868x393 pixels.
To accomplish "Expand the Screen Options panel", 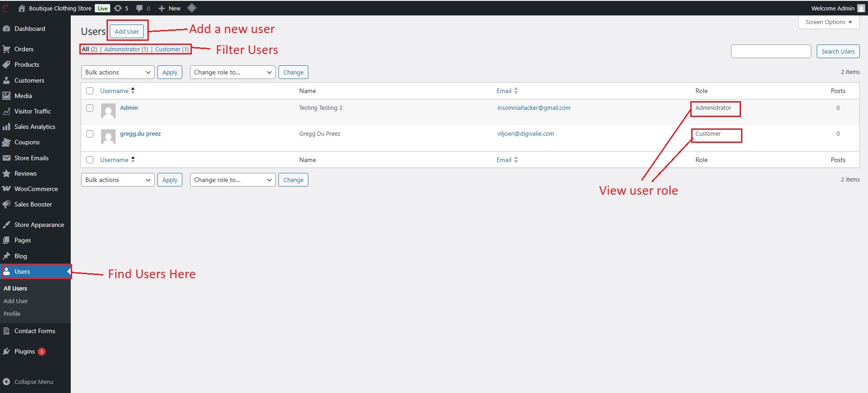I will pyautogui.click(x=828, y=22).
